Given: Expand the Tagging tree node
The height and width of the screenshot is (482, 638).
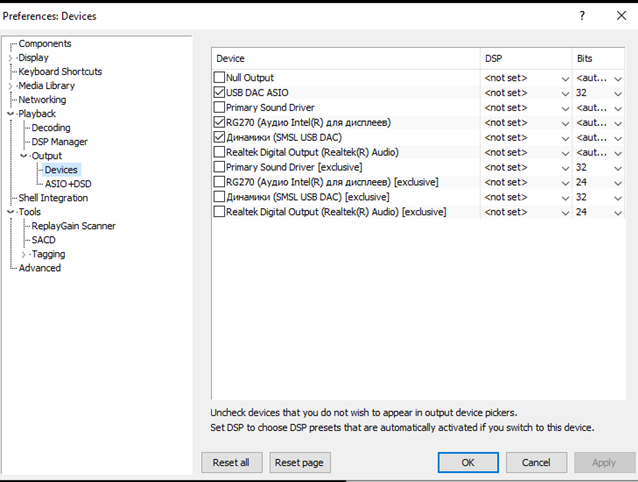Looking at the screenshot, I should pyautogui.click(x=24, y=254).
